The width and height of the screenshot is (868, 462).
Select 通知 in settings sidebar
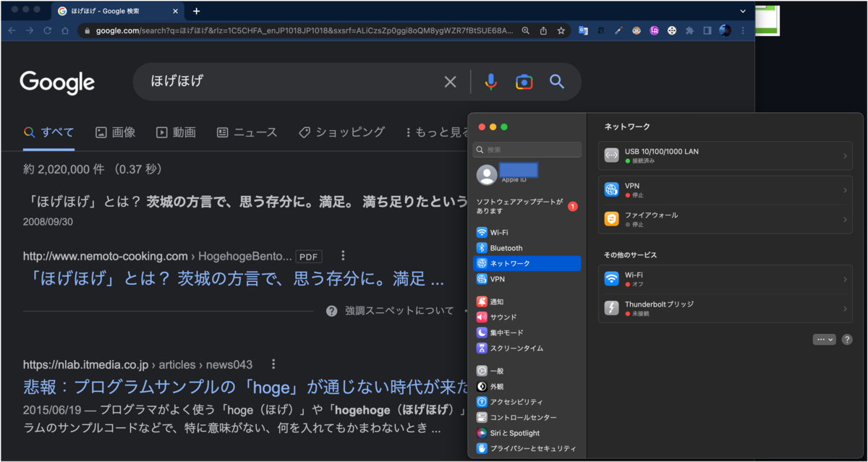(527, 301)
